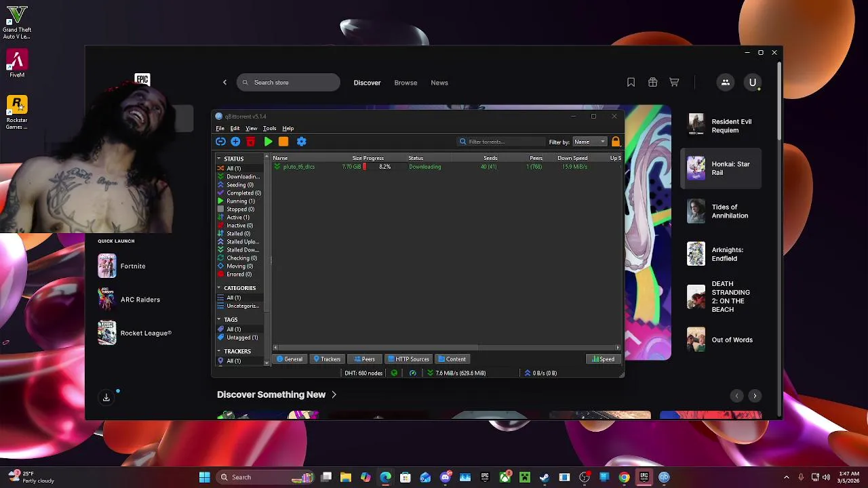Click Add Torrent File plus icon

[x=235, y=142]
